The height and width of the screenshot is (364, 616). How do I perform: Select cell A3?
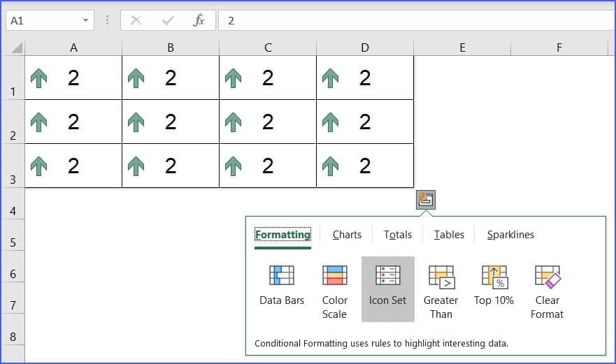[73, 166]
